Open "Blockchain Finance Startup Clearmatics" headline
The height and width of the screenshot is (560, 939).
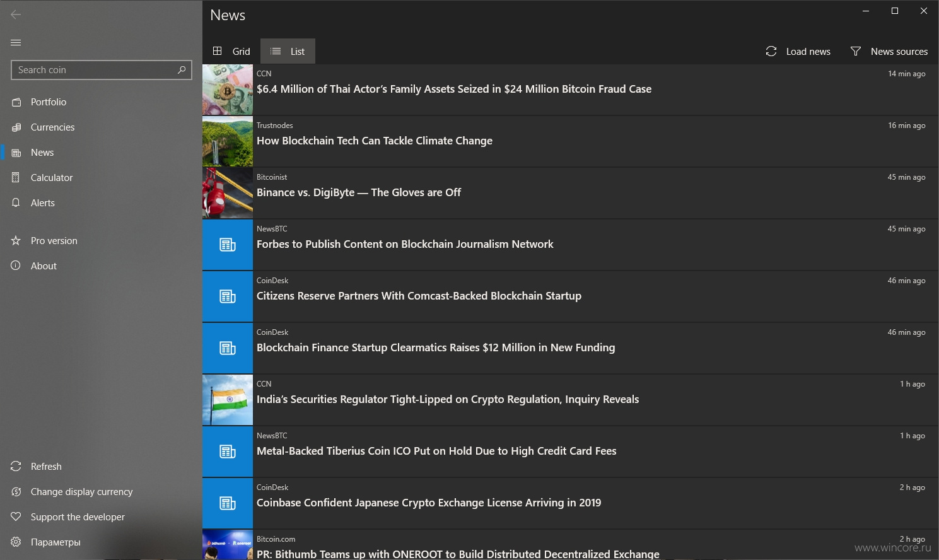click(x=436, y=347)
